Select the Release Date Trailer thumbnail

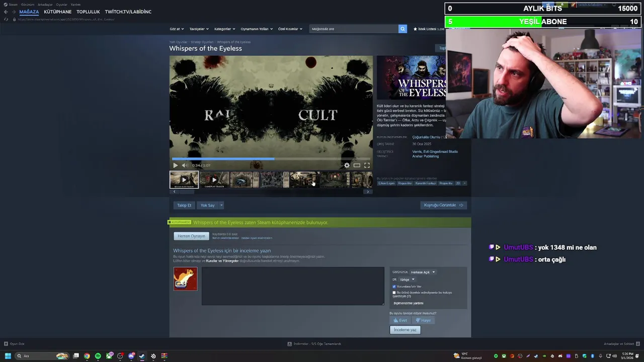(x=184, y=179)
